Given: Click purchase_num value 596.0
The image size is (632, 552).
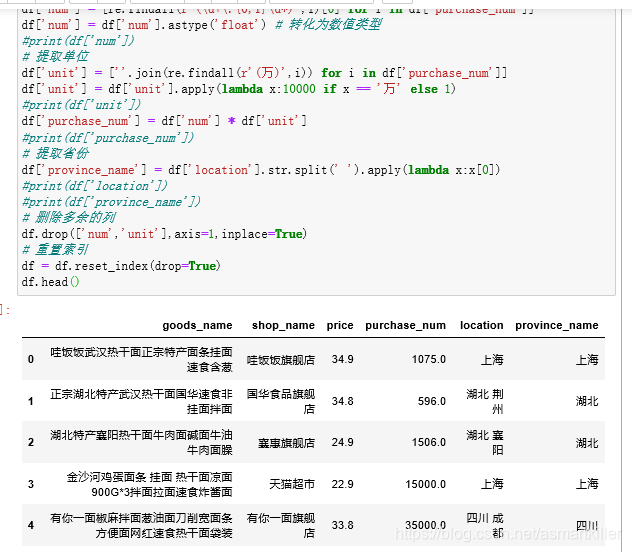Looking at the screenshot, I should click(432, 401).
